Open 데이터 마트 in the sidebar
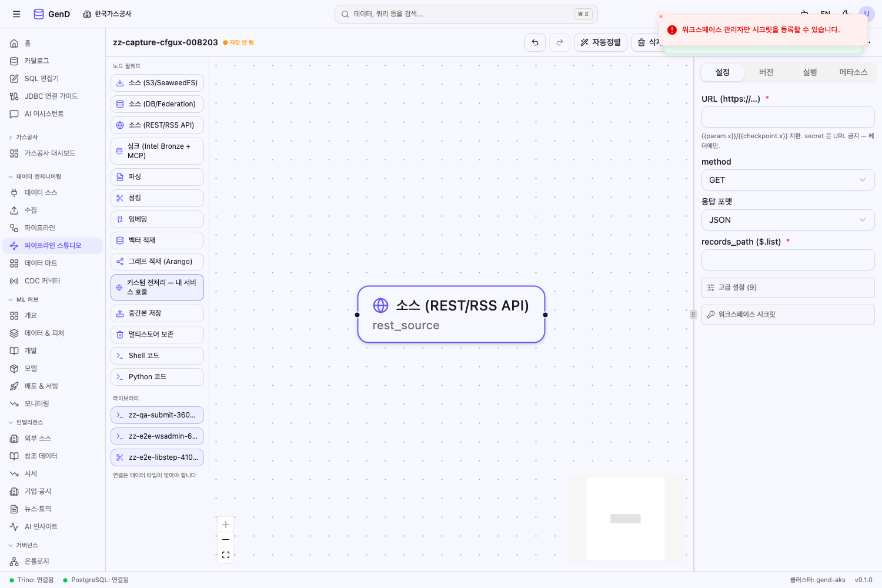Screen dimensions: 882x588 (53, 263)
